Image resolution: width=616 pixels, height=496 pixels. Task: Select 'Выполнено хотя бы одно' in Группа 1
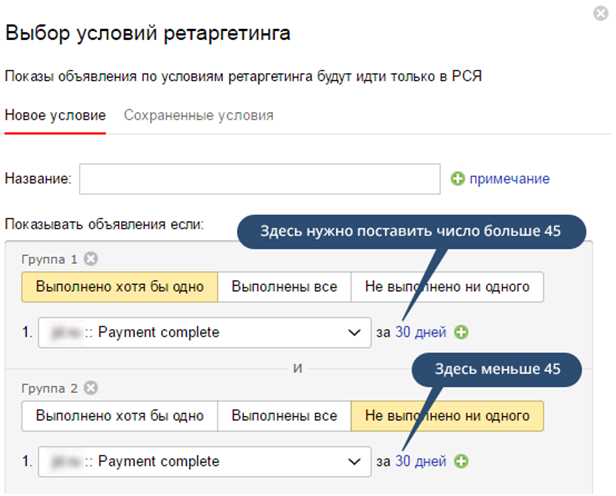coord(119,288)
